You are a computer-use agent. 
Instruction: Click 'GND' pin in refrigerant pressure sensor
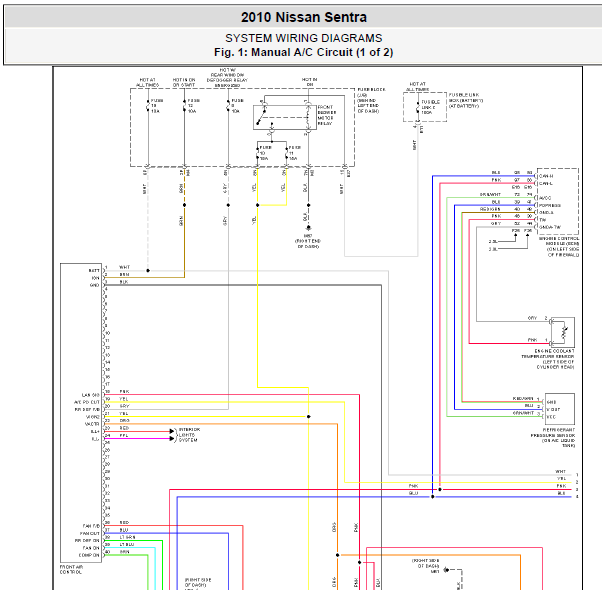[551, 402]
